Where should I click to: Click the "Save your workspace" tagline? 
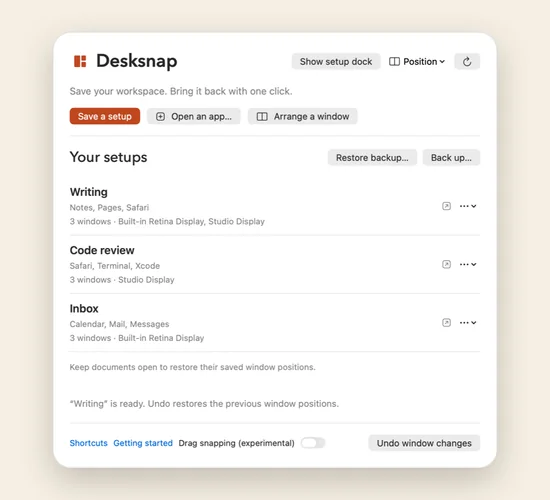point(181,91)
